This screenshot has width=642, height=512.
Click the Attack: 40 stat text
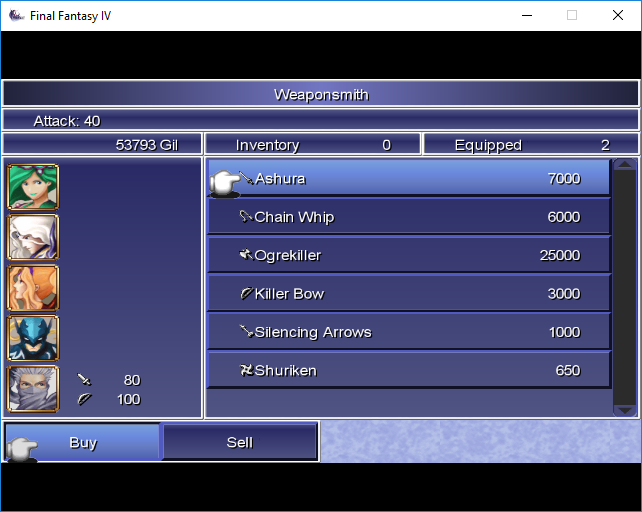pyautogui.click(x=67, y=121)
